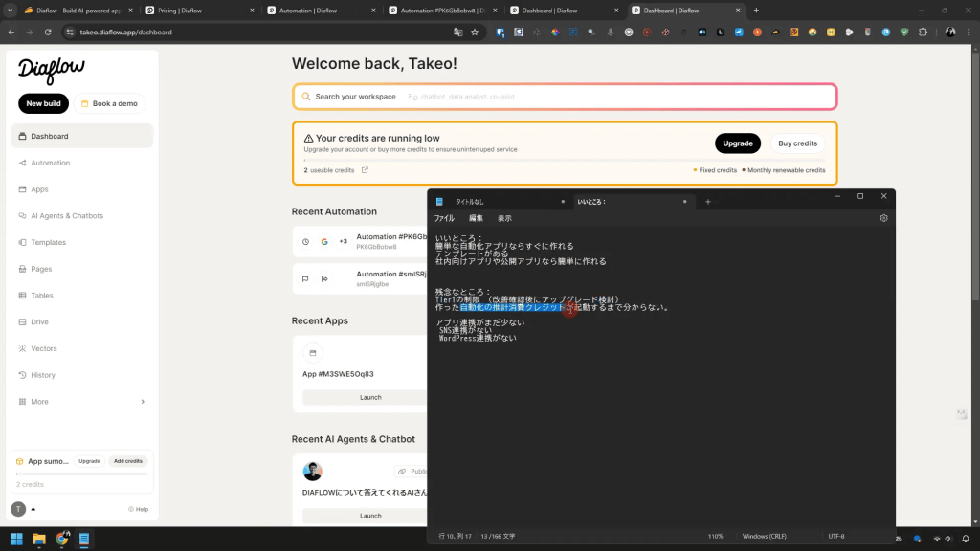Click the browser back arrow
The height and width of the screenshot is (551, 980).
(11, 32)
